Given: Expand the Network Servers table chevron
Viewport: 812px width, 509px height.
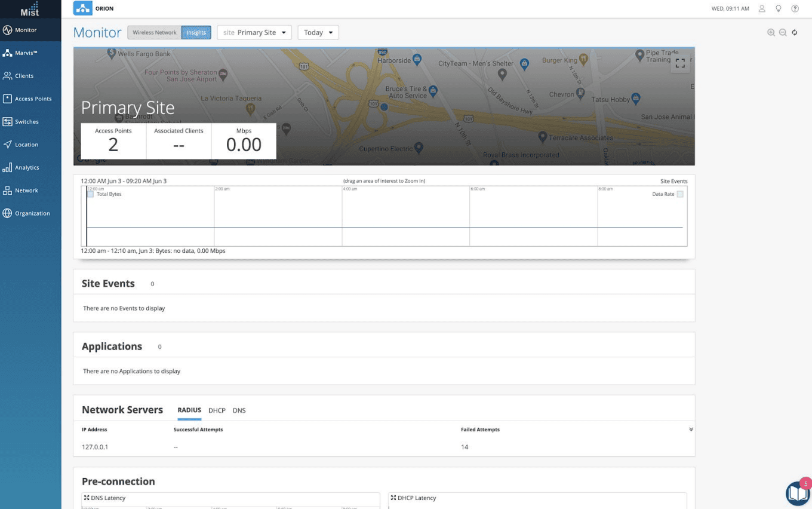Looking at the screenshot, I should pyautogui.click(x=691, y=430).
